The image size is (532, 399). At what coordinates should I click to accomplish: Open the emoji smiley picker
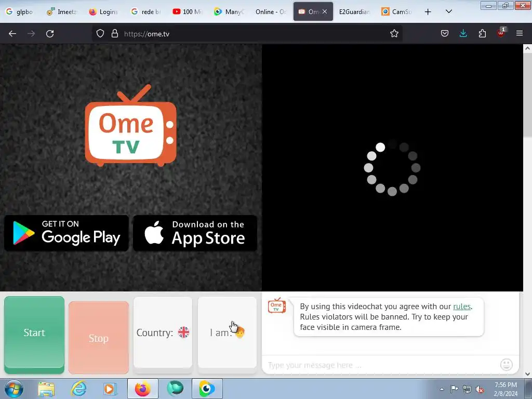tap(506, 365)
